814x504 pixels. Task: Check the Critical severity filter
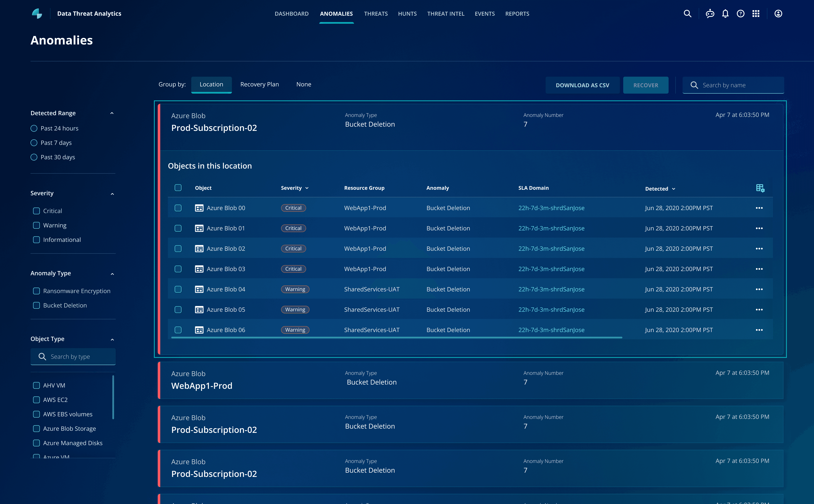[37, 211]
